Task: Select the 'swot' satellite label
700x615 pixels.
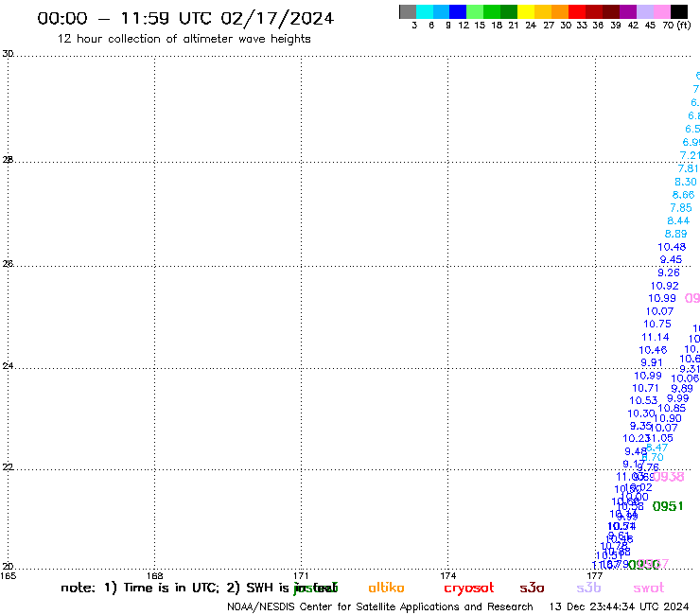Action: (649, 588)
